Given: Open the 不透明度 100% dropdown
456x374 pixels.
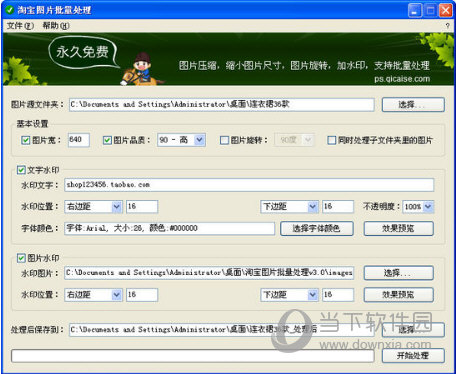Looking at the screenshot, I should pos(418,207).
